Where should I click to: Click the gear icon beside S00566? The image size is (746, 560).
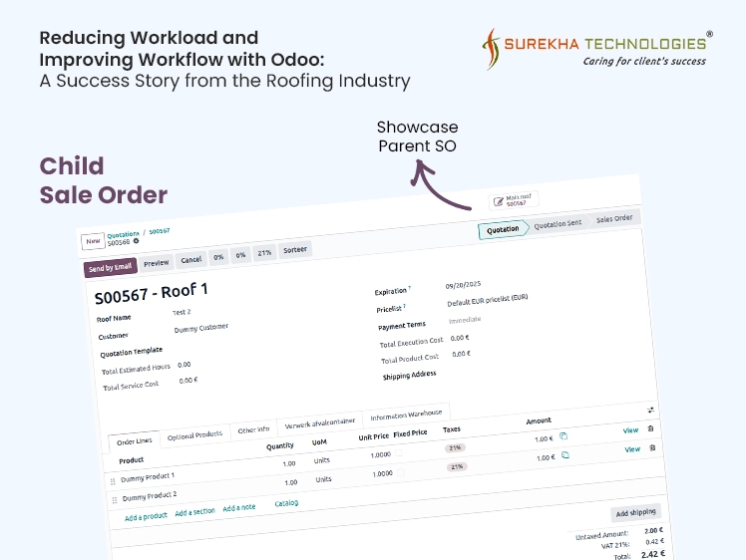point(137,241)
